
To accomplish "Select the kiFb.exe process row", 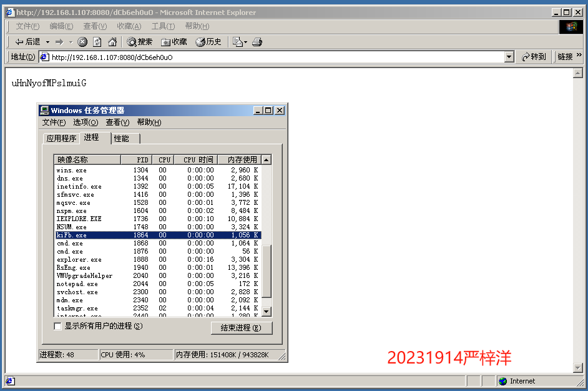I will [157, 235].
